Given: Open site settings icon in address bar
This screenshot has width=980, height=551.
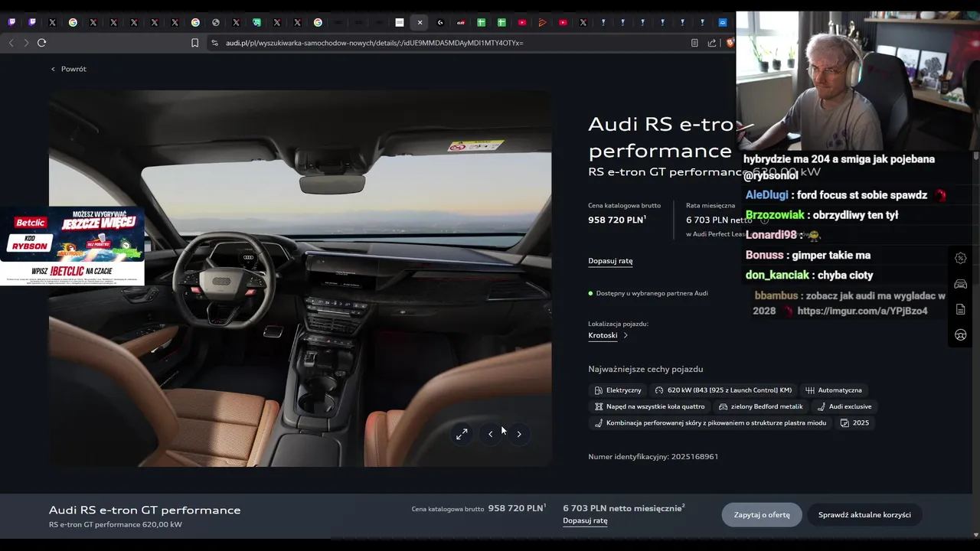Looking at the screenshot, I should (214, 43).
